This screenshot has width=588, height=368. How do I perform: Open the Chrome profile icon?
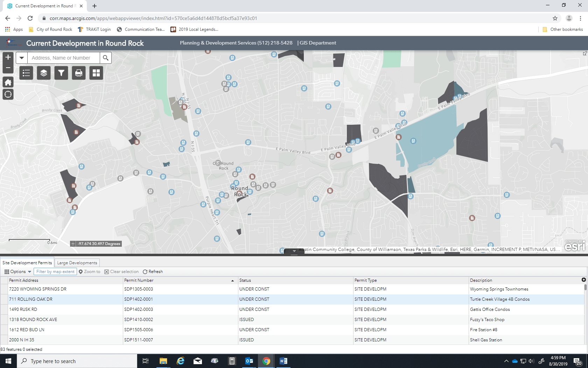click(x=569, y=18)
